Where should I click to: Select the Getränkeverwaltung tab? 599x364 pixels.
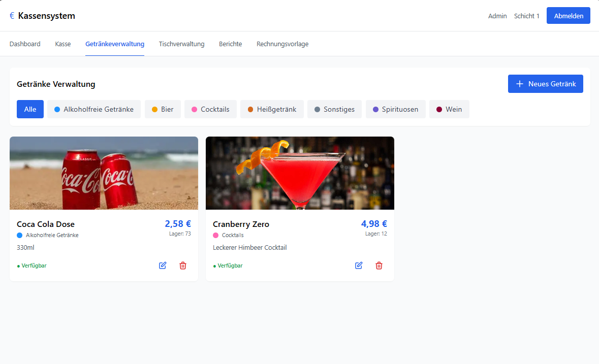115,44
